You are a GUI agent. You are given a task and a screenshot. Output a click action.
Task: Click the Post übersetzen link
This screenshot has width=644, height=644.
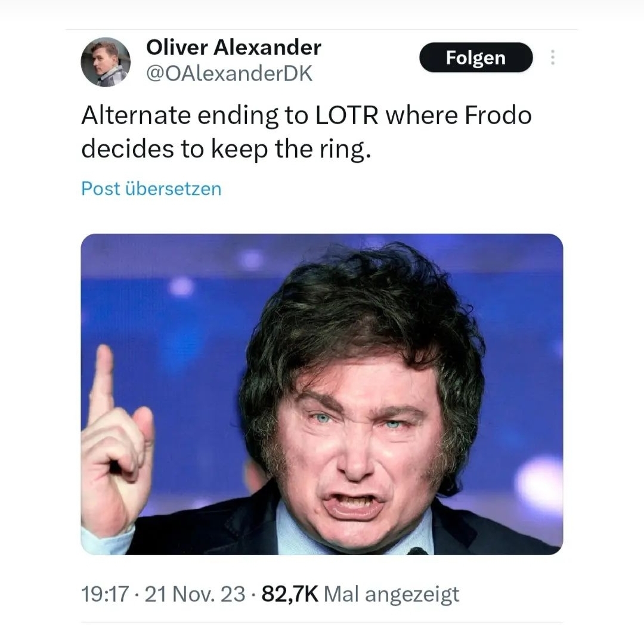click(151, 188)
